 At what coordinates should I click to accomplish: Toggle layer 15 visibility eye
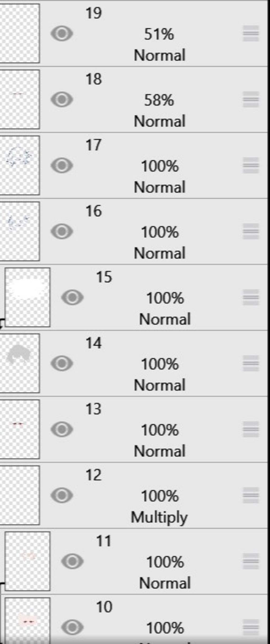72,297
